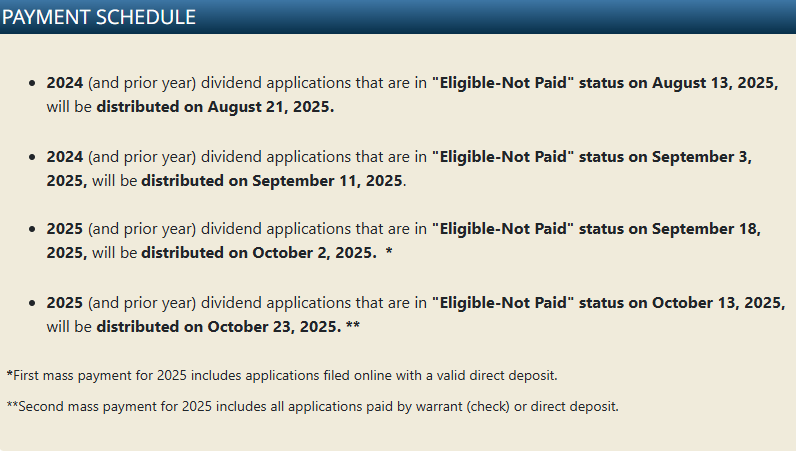This screenshot has height=451, width=796.
Task: Click the first bullet point marker
Action: 32,83
